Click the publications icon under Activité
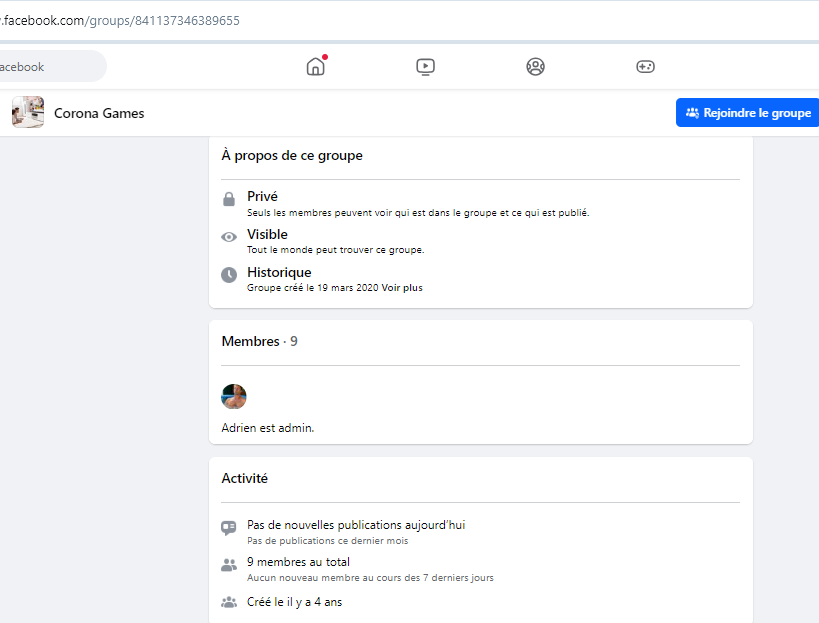 (x=229, y=527)
